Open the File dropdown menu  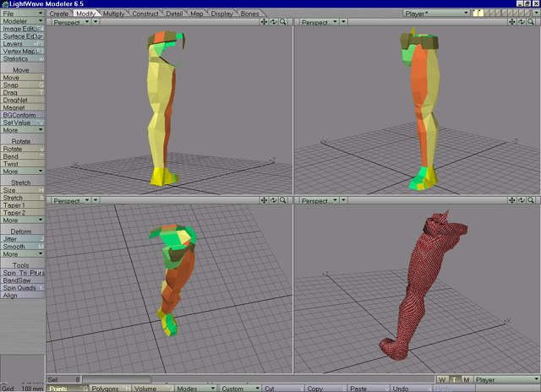(23, 14)
